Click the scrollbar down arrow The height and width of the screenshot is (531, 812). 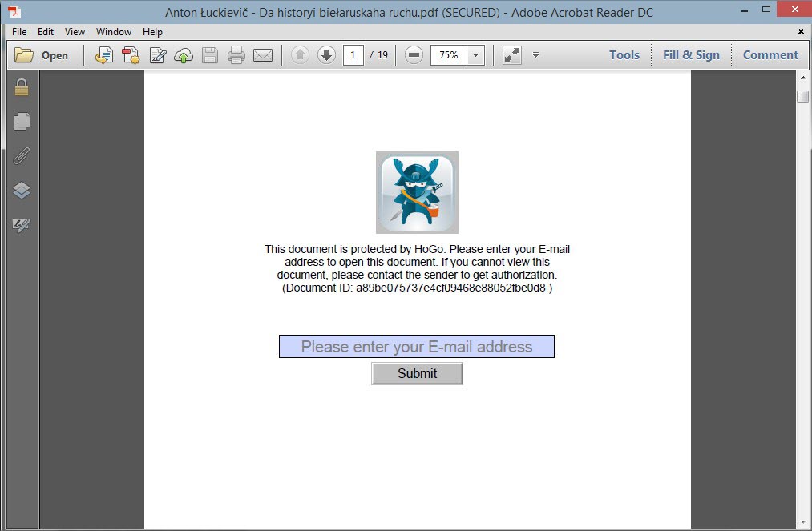[x=803, y=522]
